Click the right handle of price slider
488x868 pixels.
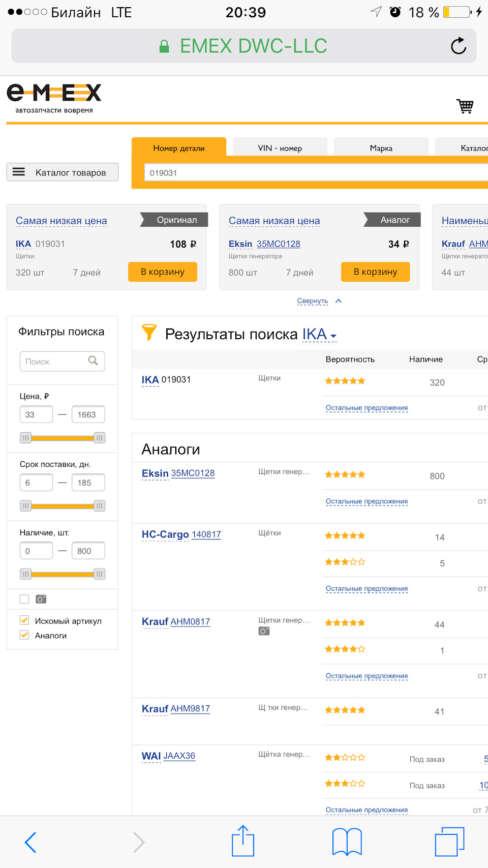pyautogui.click(x=100, y=437)
